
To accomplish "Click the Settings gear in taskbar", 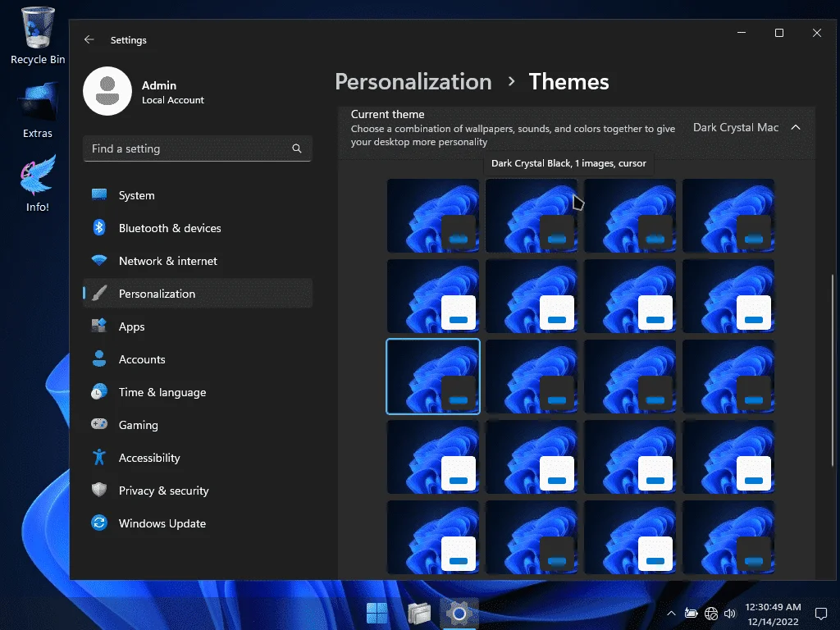I will click(x=459, y=613).
